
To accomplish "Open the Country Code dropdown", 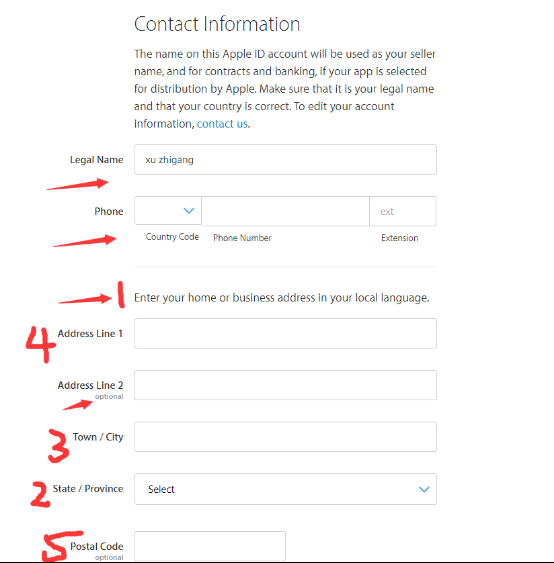I will click(x=168, y=211).
